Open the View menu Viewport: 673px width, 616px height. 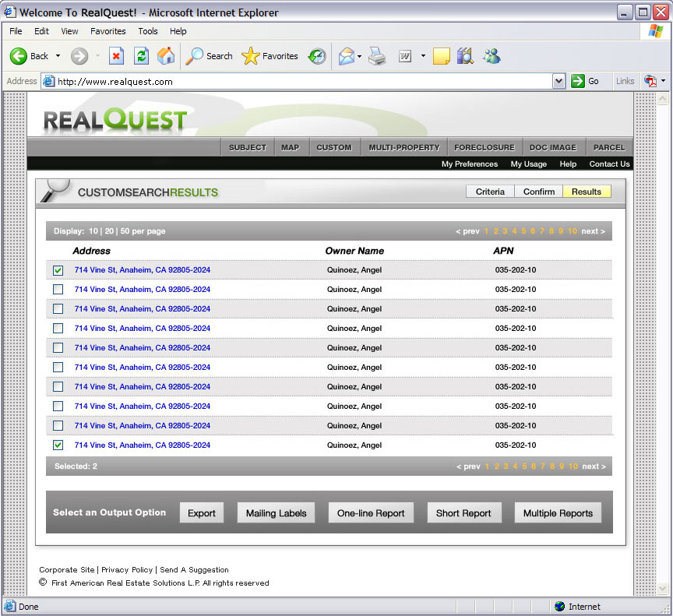click(69, 31)
